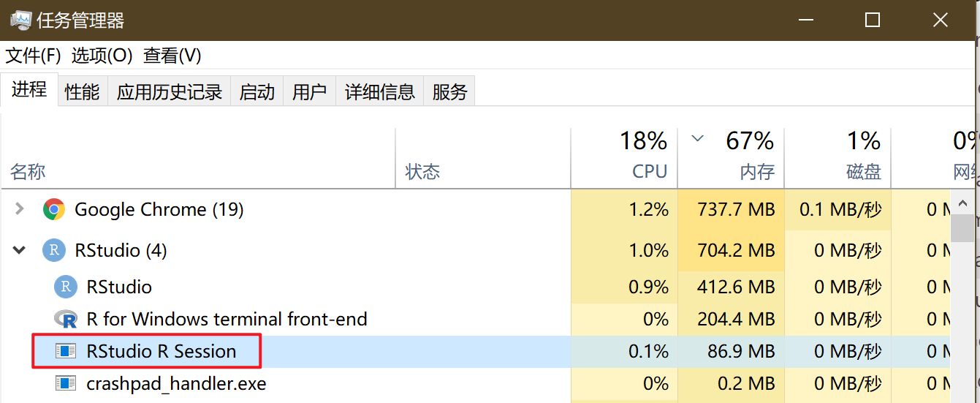Switch to the 应用历史记录 tab
The width and height of the screenshot is (980, 403).
click(169, 92)
